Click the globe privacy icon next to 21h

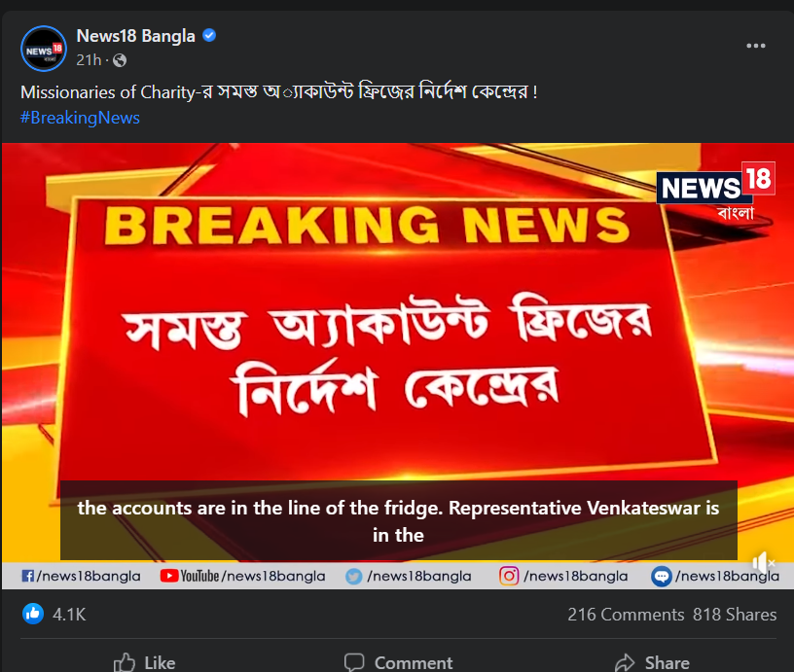click(119, 59)
